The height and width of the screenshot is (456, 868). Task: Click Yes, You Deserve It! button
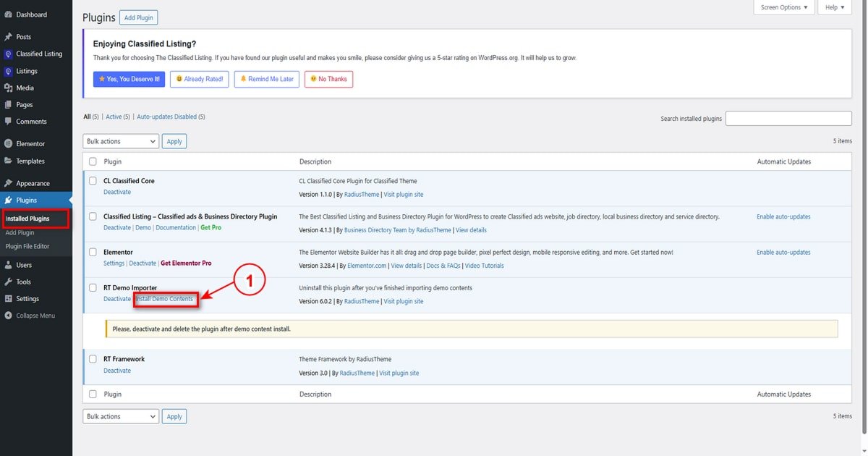pos(129,79)
